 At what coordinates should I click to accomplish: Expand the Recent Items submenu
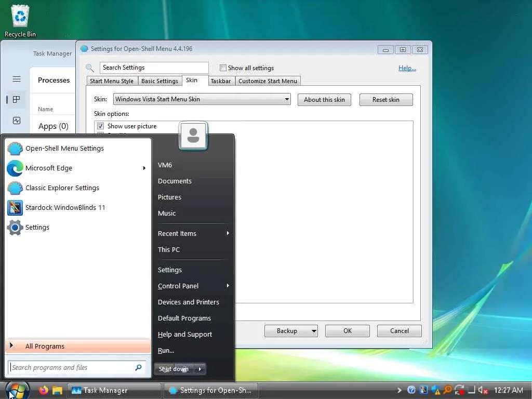[x=228, y=233]
